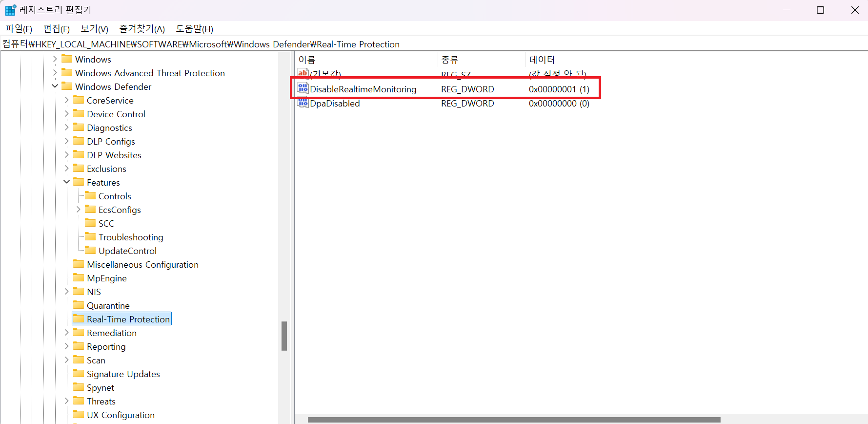Click the tree pane vertical scrollbar thumb
The height and width of the screenshot is (424, 868).
(x=284, y=336)
